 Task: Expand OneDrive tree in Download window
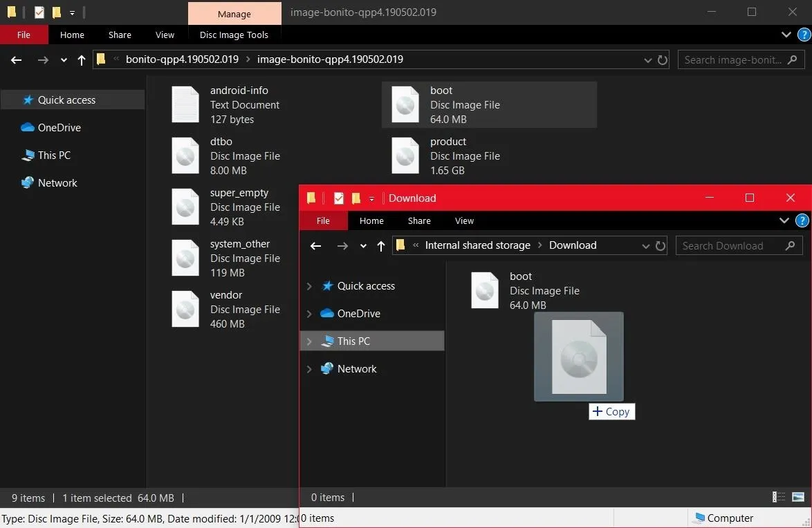309,313
